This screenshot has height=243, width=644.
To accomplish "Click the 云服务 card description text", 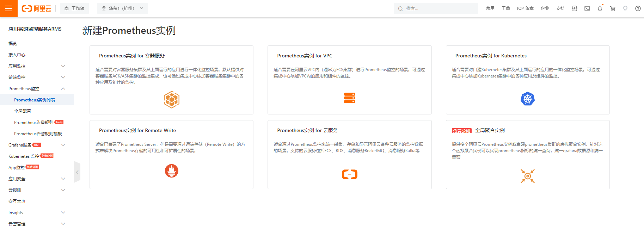I will coord(348,148).
